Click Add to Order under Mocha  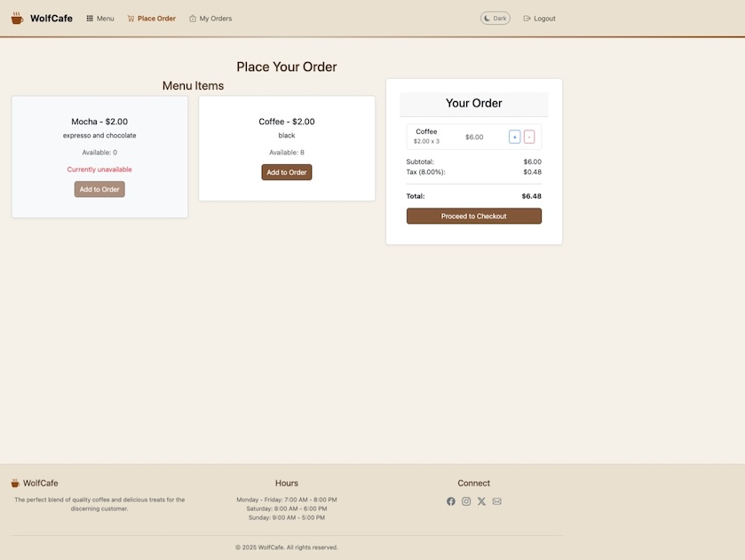(x=99, y=189)
